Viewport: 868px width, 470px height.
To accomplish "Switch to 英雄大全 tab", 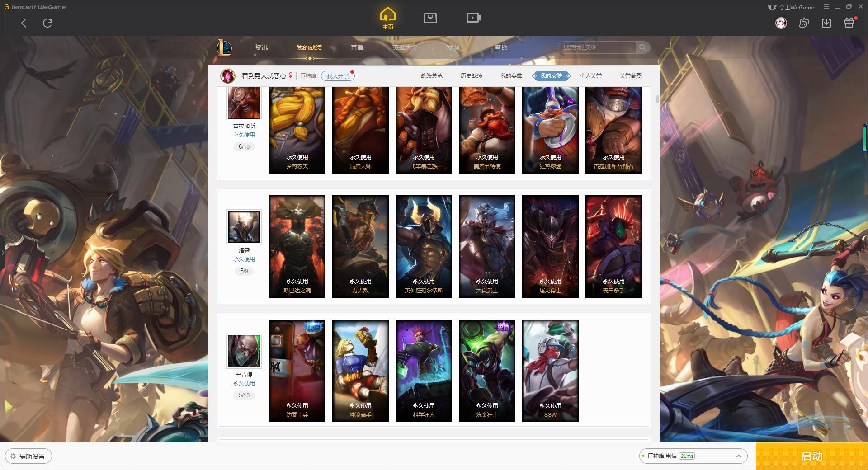I will click(405, 47).
